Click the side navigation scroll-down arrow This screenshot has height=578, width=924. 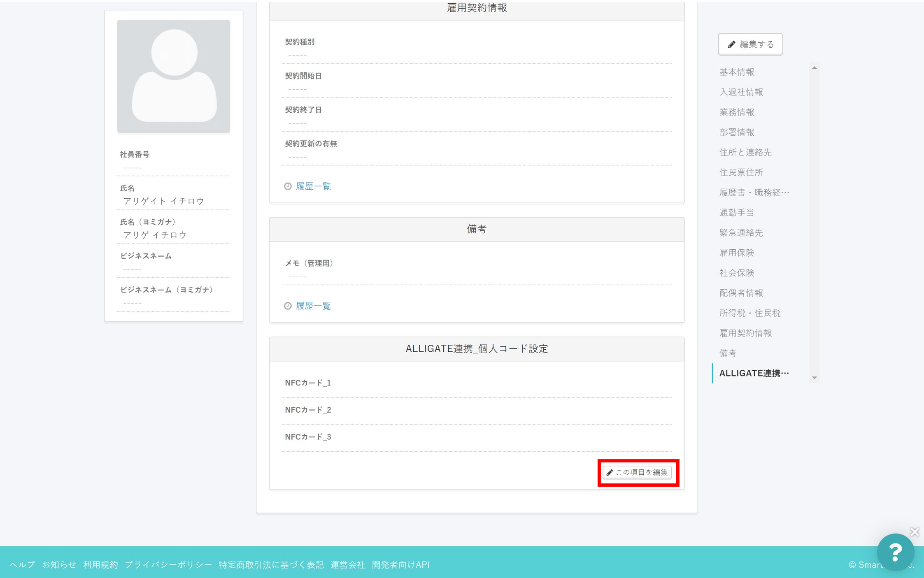point(814,378)
